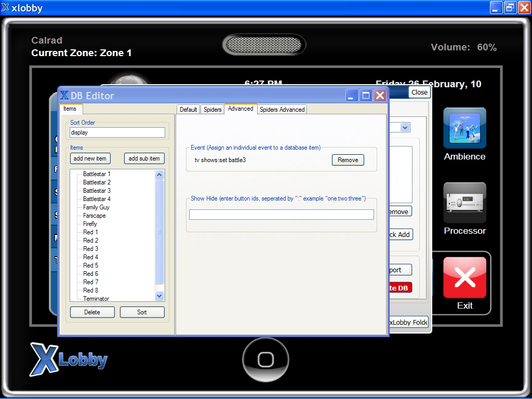Open the Processor icon
This screenshot has height=399, width=532.
pos(464,203)
